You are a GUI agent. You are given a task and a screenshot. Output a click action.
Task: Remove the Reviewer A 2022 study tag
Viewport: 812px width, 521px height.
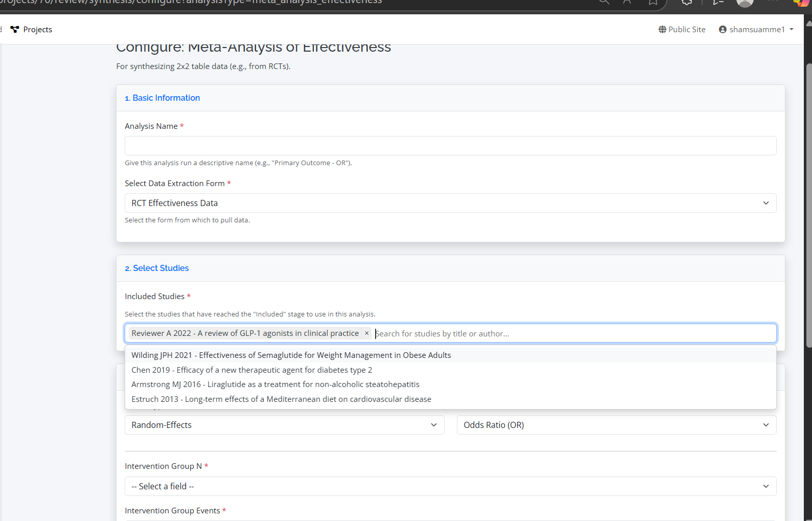click(366, 333)
